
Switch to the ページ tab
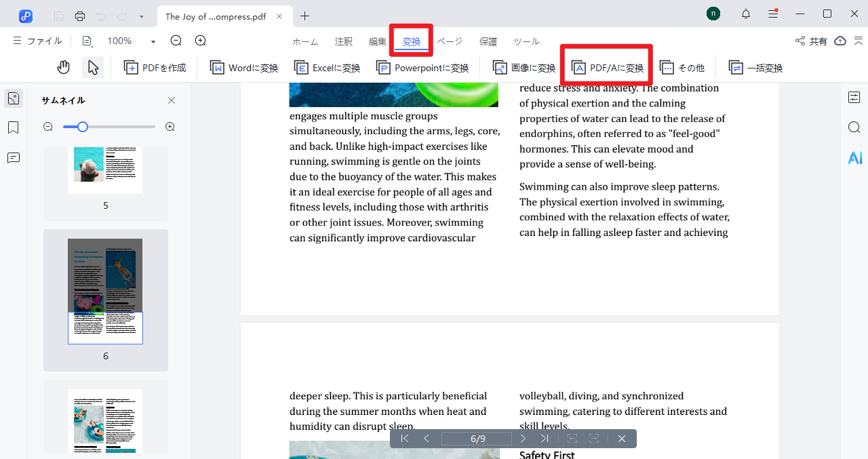(x=450, y=41)
